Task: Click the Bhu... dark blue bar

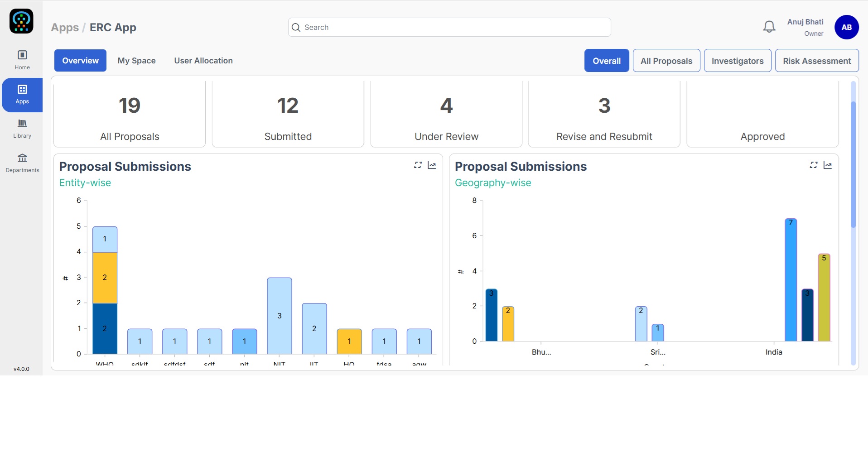Action: coord(491,315)
